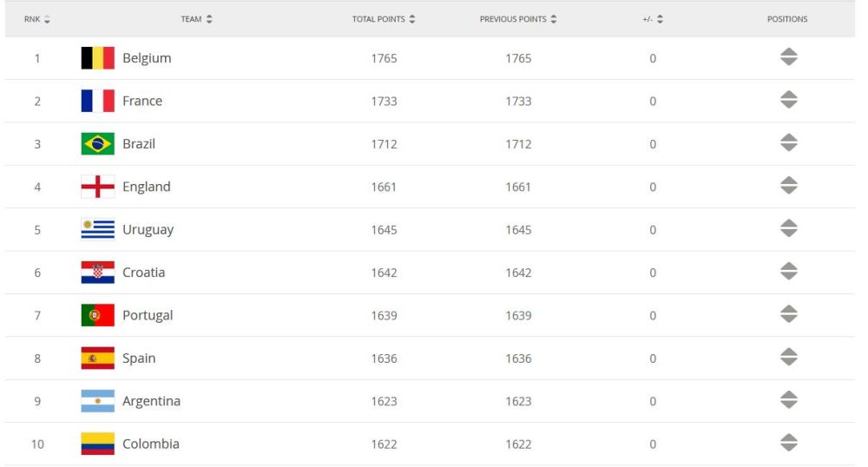Viewport: 868px width, 467px height.
Task: Click Belgium's position change arrows indicator
Action: (788, 56)
